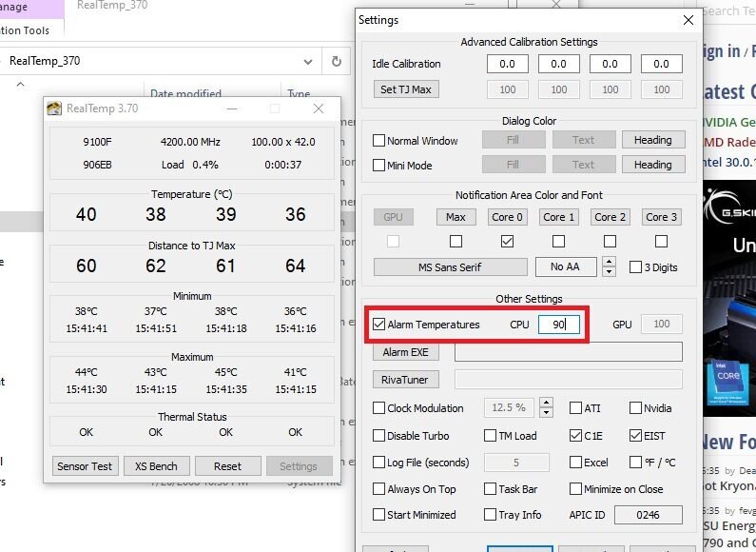
Task: Click the Core 0 color button
Action: coord(507,217)
